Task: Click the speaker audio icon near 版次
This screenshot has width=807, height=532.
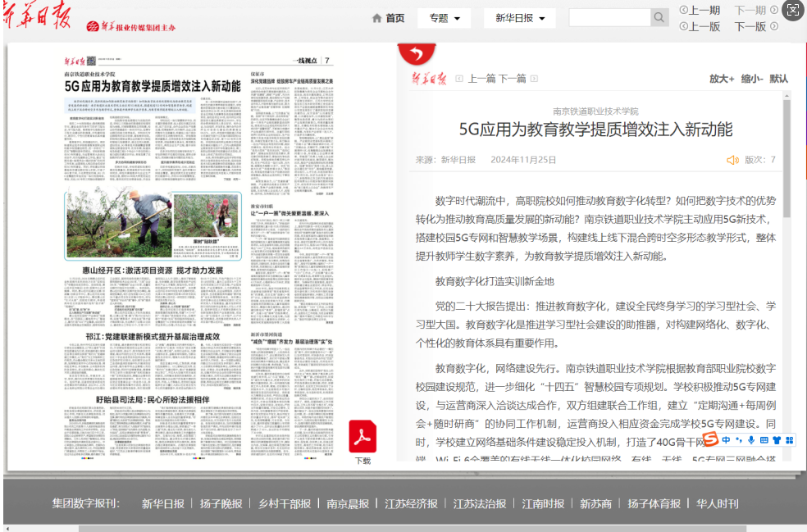Action: 732,160
